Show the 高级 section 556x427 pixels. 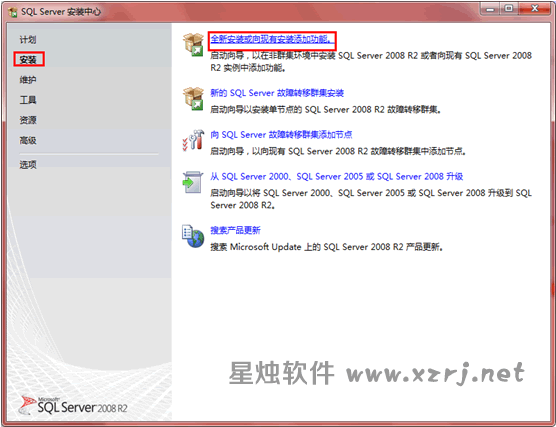click(x=28, y=140)
